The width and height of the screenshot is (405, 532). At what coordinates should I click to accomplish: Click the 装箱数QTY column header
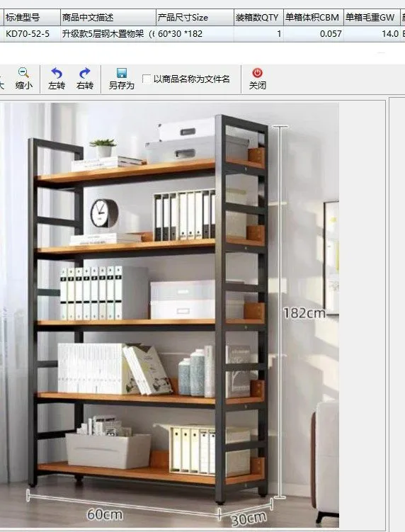tap(258, 17)
